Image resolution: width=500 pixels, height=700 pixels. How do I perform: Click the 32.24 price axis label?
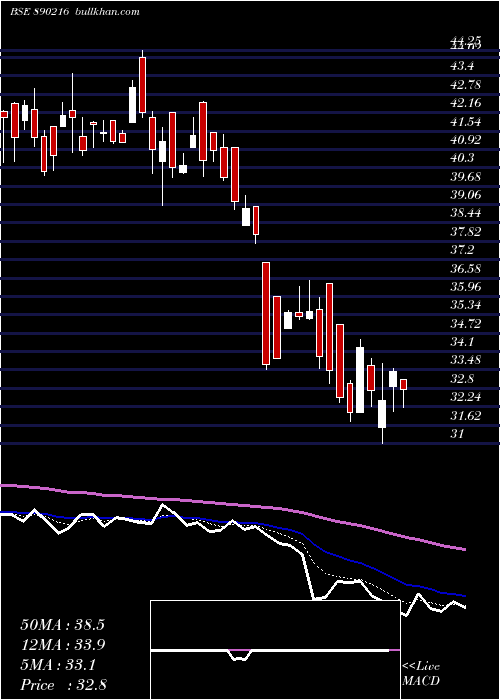coord(466,397)
